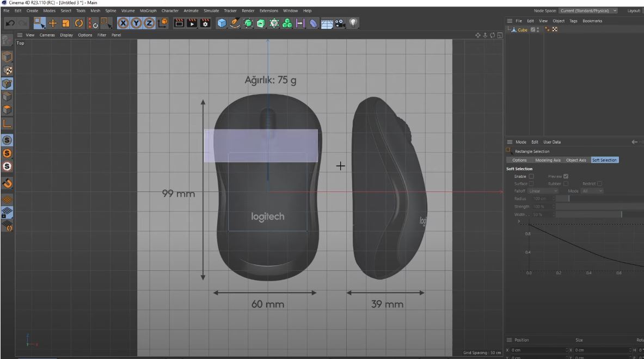The height and width of the screenshot is (359, 644).
Task: Toggle the Rubber checkbox
Action: 566,184
